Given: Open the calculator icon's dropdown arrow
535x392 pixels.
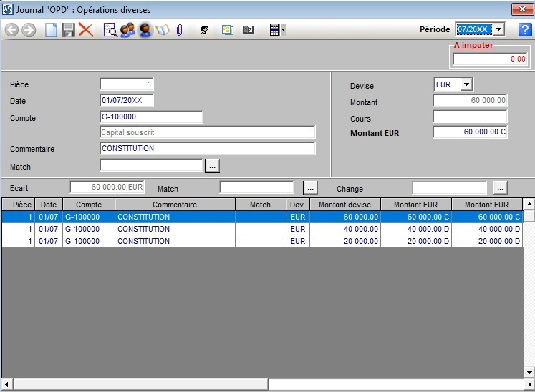Looking at the screenshot, I should 284,30.
